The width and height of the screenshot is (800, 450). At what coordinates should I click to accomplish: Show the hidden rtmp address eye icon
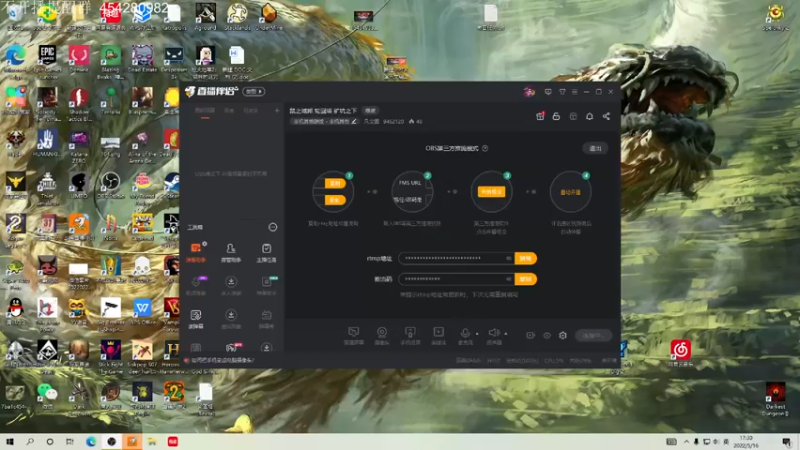click(508, 259)
